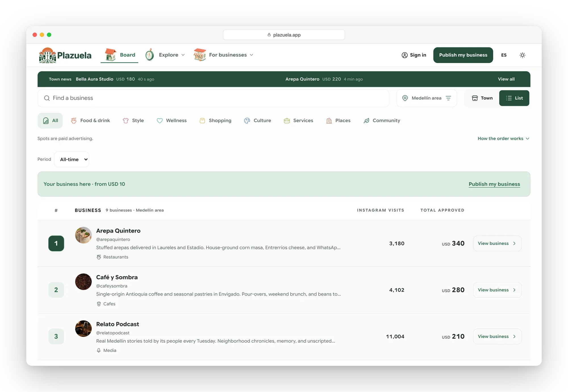Toggle the light/dark theme sun icon
This screenshot has width=568, height=392.
click(x=522, y=55)
